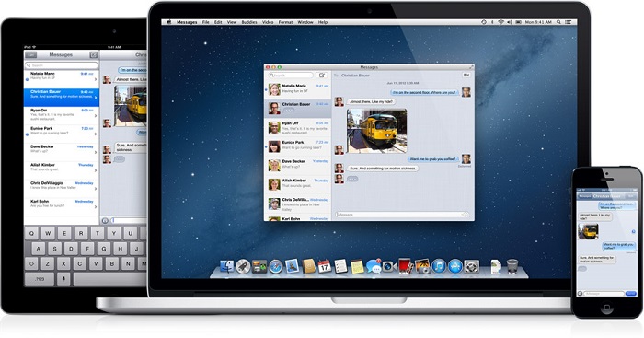Viewport: 644px width, 338px height.
Task: Open Messages speech bubble icon in dock
Action: click(x=374, y=266)
